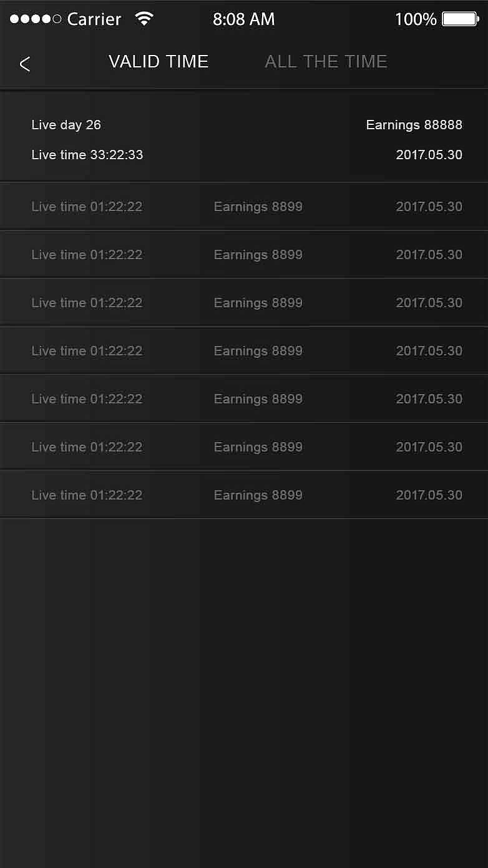Tap the 100% battery percentage text
This screenshot has height=868, width=488.
point(416,19)
